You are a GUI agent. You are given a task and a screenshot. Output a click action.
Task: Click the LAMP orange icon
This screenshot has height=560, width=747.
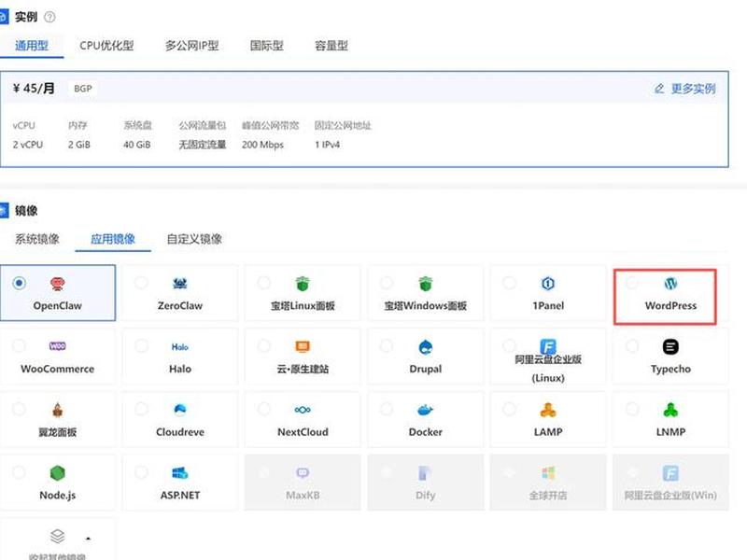click(x=548, y=410)
